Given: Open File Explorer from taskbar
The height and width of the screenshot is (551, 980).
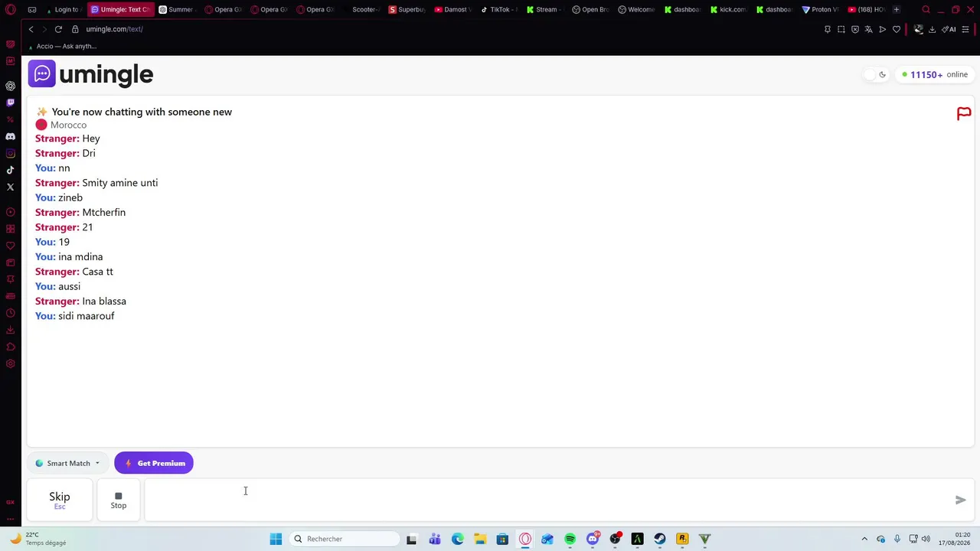Looking at the screenshot, I should 479,539.
